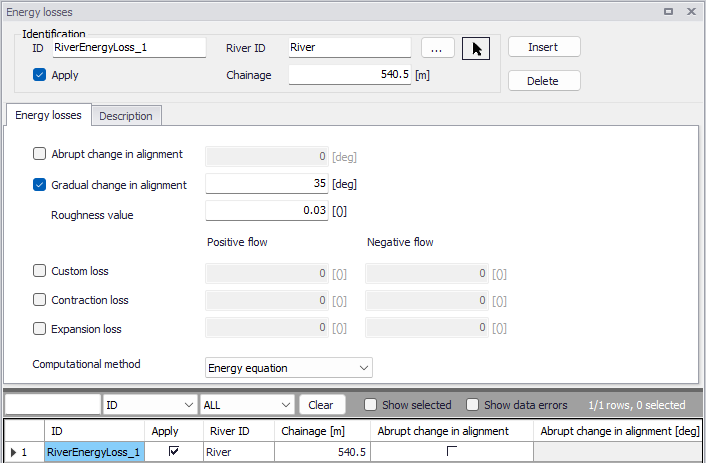Click the Abrupt change in alignment column header

[452, 431]
